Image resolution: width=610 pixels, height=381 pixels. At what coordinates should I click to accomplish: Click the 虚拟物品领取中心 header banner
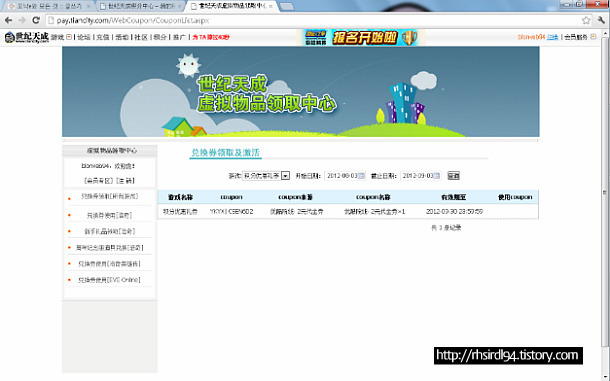301,91
